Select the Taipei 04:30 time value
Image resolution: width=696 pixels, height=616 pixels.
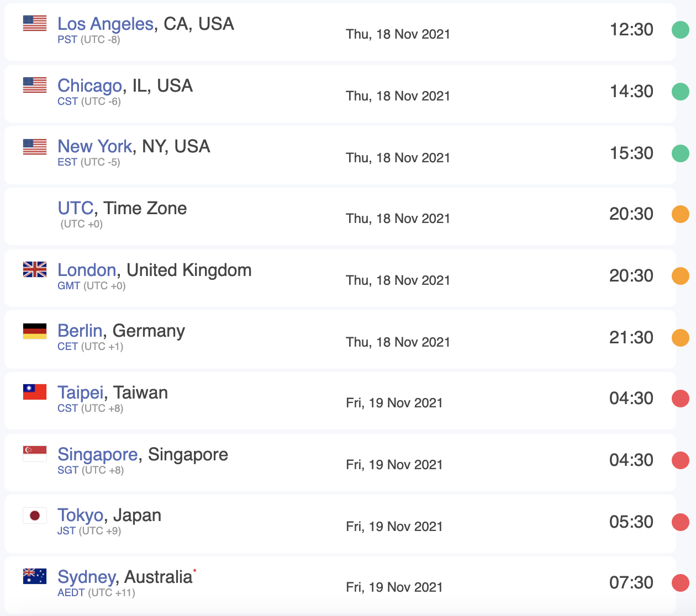point(631,399)
